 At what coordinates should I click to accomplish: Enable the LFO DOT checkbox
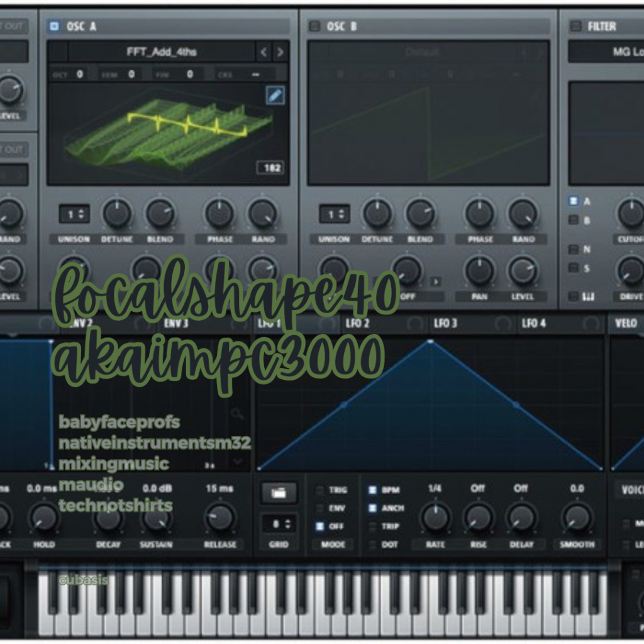point(372,545)
